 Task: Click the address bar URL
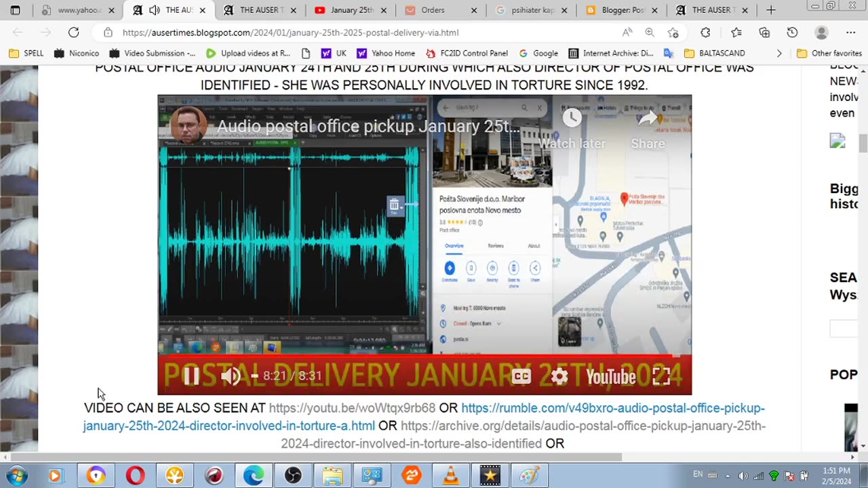[x=291, y=33]
